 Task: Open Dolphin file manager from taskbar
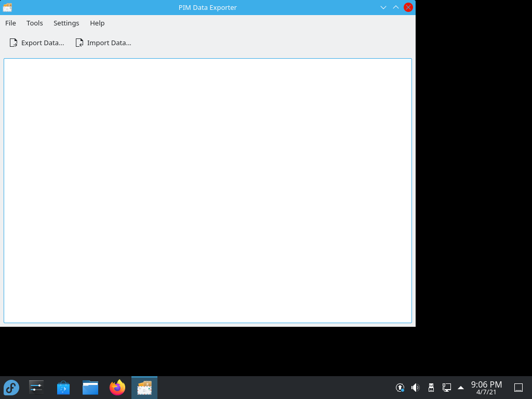(90, 388)
